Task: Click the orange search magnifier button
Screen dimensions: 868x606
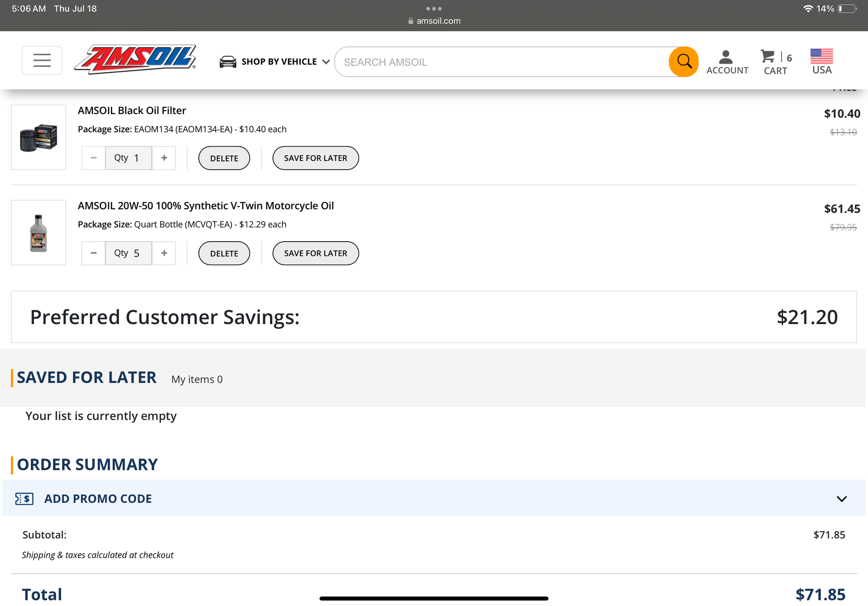Action: [x=684, y=62]
